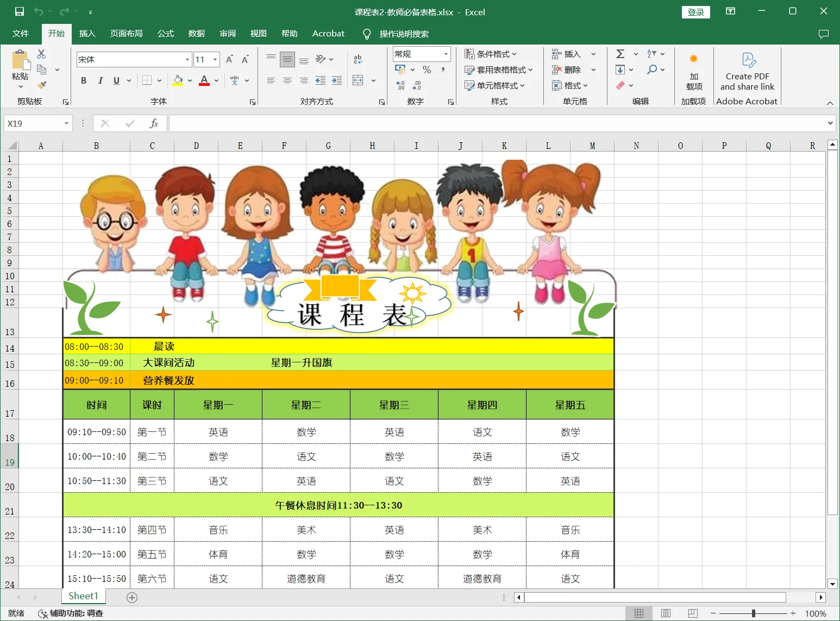Image resolution: width=840 pixels, height=621 pixels.
Task: Switch to the 公式 ribbon tab
Action: point(165,34)
